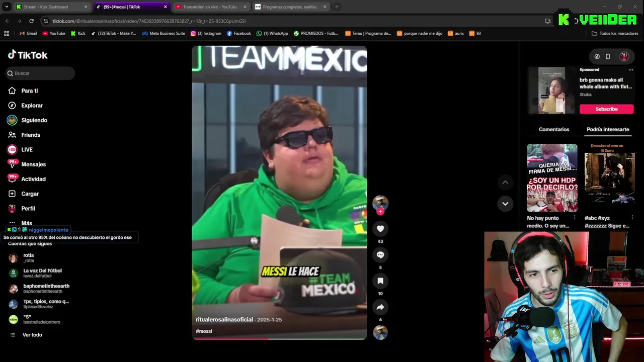Close the Kick Dashboard tab

[x=86, y=7]
